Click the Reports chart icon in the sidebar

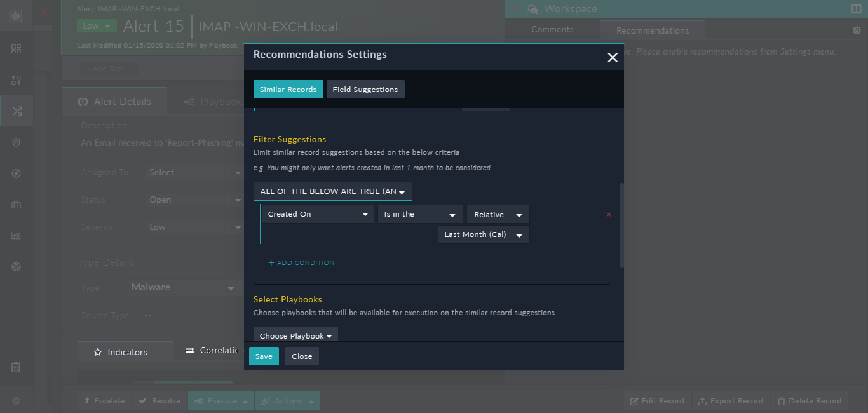17,235
